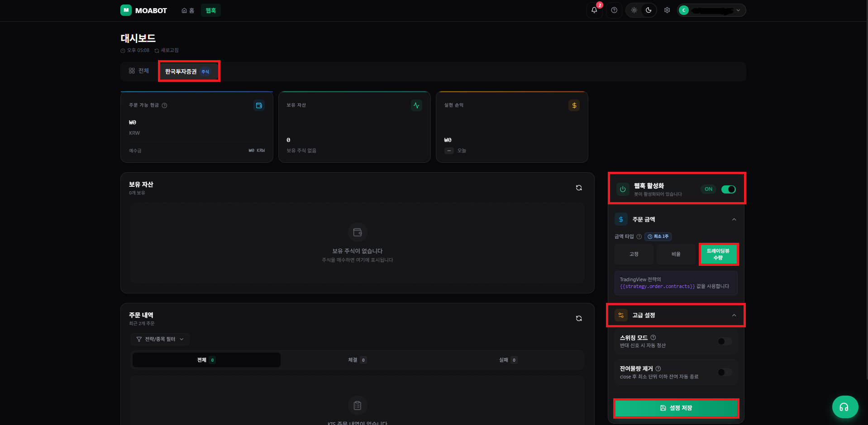
Task: Click the 최소 1주 badge
Action: pos(658,236)
